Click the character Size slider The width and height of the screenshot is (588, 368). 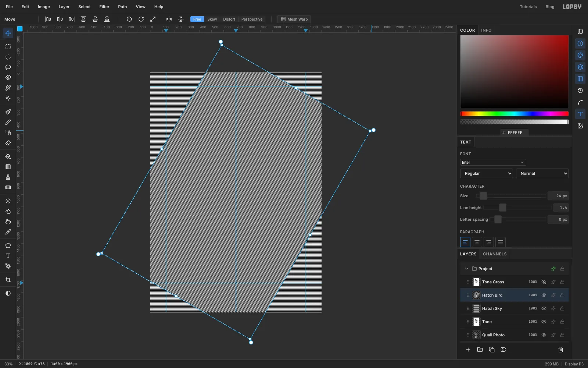[x=511, y=196]
